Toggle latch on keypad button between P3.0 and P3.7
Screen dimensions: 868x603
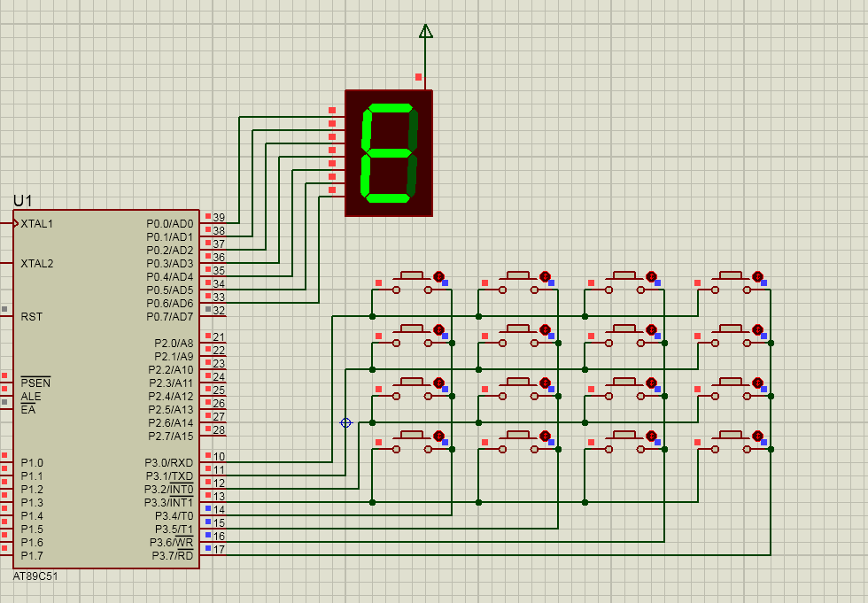(x=758, y=276)
